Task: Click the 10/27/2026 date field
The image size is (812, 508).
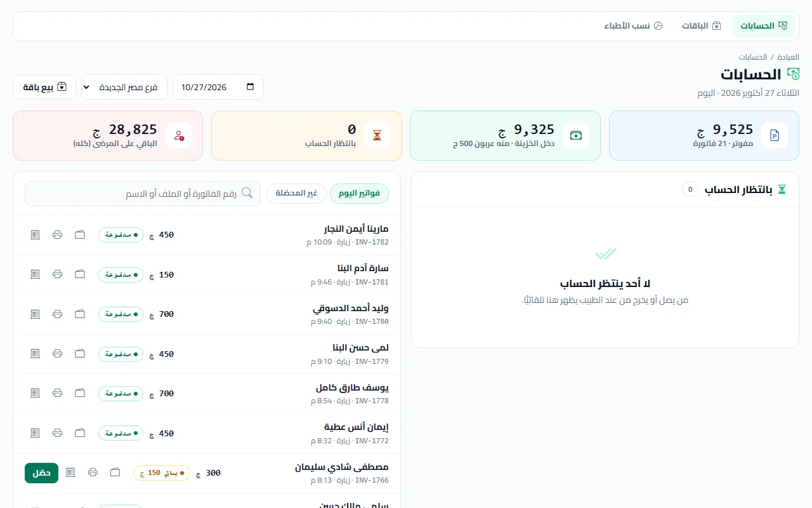Action: 218,87
